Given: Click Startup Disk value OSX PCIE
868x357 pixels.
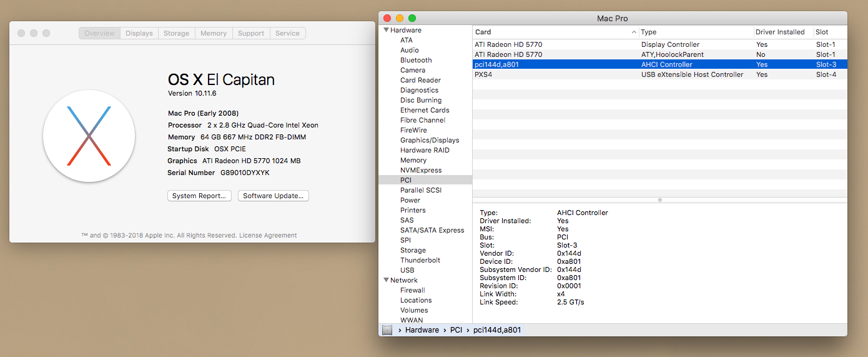Looking at the screenshot, I should [230, 149].
